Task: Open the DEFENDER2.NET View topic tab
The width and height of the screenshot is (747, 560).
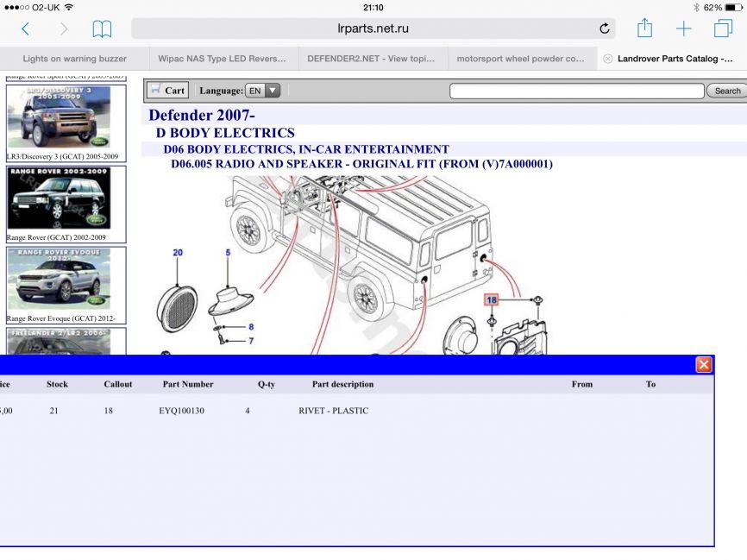Action: (x=371, y=59)
